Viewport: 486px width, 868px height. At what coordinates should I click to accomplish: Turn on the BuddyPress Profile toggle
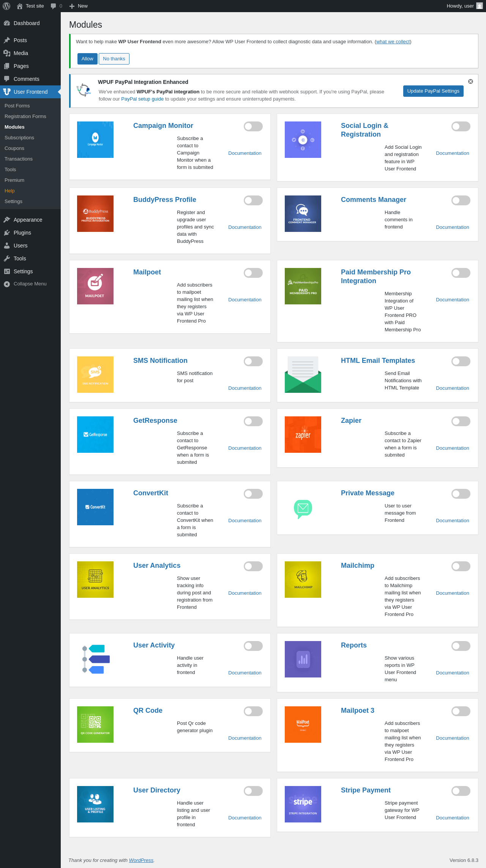pos(253,200)
